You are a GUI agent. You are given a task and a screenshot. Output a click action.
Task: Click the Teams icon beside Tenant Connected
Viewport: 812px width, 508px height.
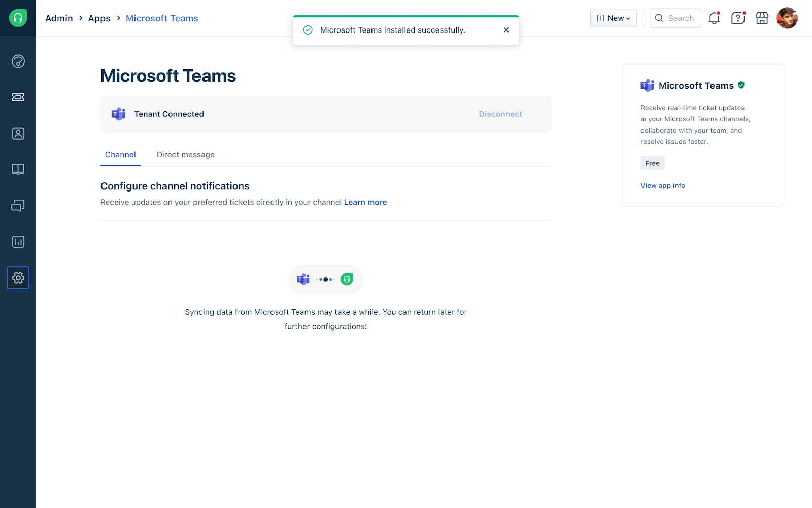click(118, 114)
